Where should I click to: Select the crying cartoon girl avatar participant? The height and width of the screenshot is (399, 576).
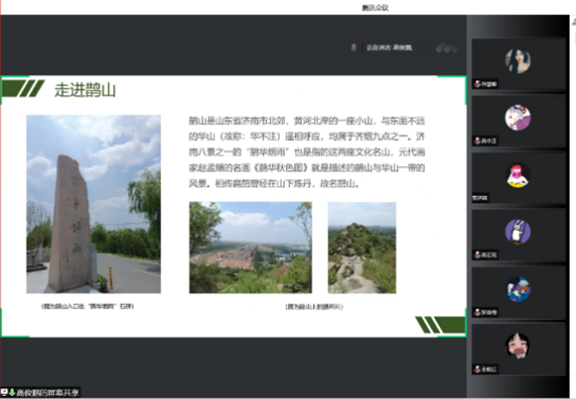[x=518, y=346]
